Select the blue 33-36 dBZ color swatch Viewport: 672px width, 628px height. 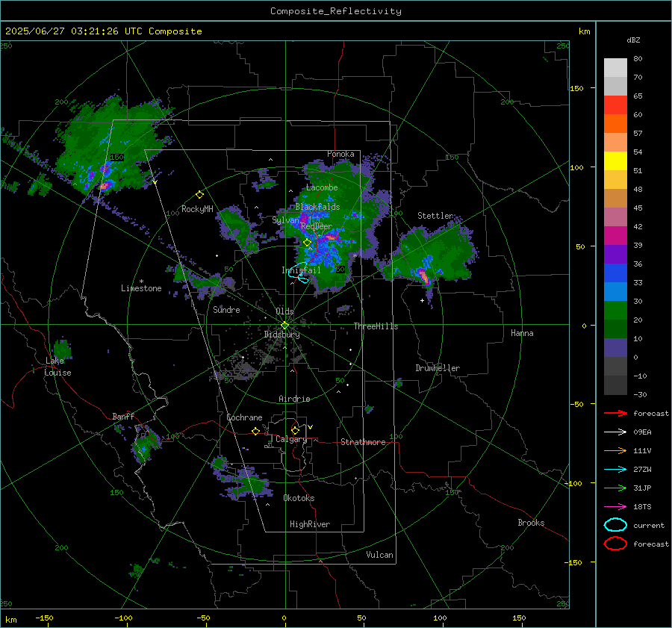[615, 273]
